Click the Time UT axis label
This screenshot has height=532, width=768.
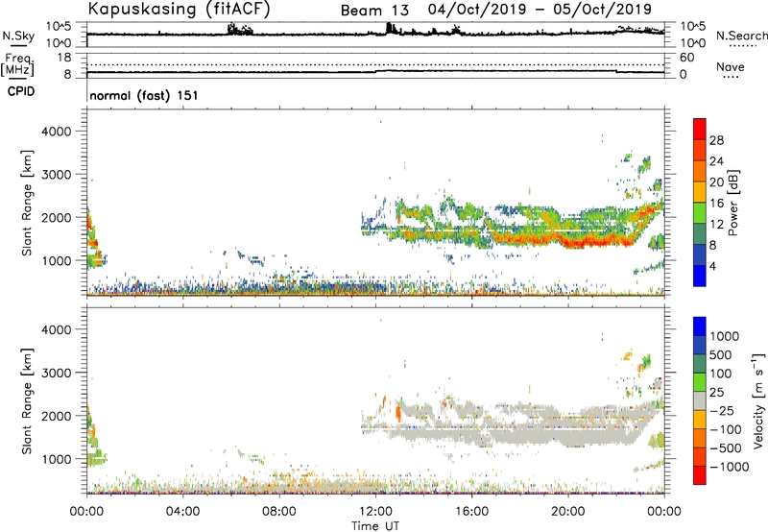coord(375,526)
